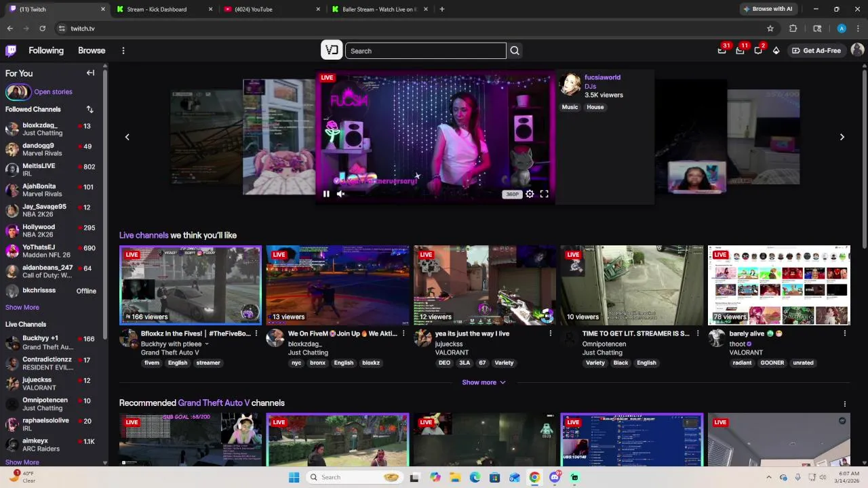This screenshot has height=488, width=868.
Task: Open Discord from the taskbar
Action: click(x=555, y=477)
